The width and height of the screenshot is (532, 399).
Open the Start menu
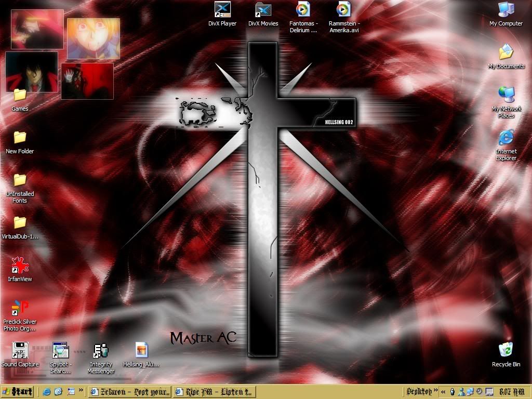point(18,392)
